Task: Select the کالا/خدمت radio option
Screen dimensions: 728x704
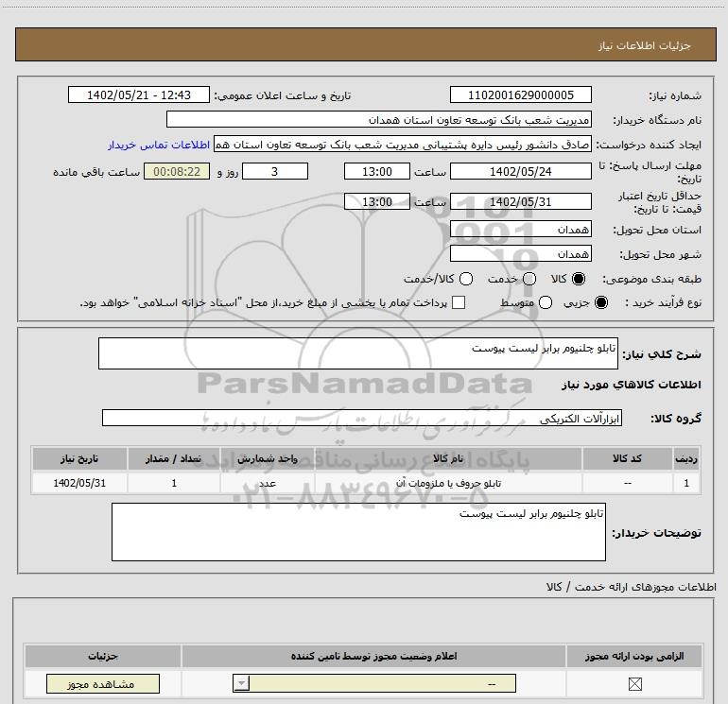Action: 466,279
